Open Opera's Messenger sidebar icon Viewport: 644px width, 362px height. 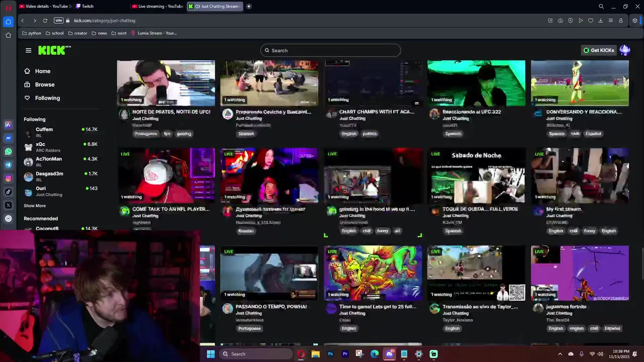(8, 138)
